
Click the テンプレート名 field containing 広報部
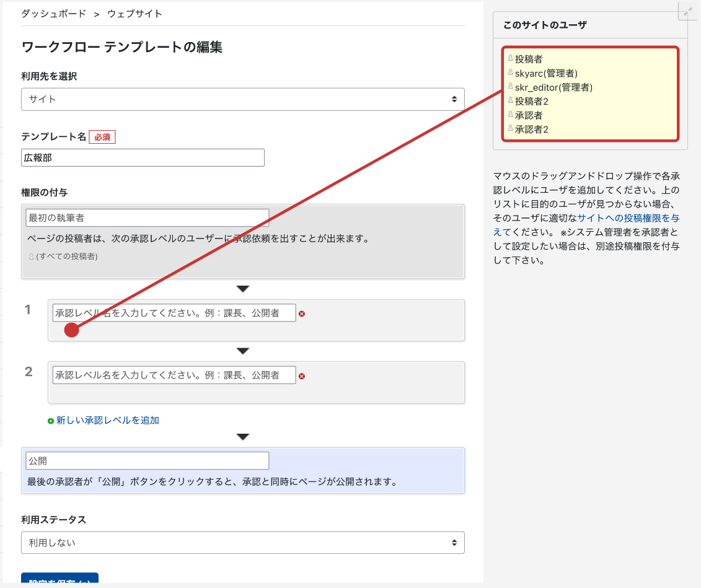[x=143, y=158]
